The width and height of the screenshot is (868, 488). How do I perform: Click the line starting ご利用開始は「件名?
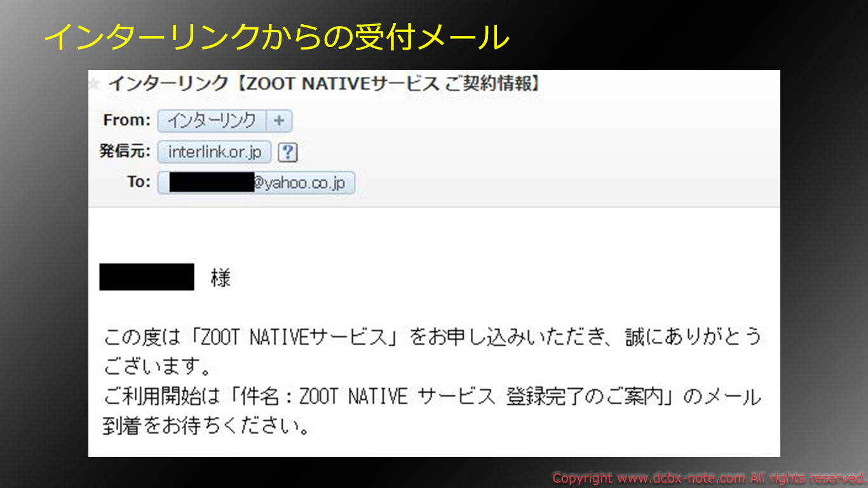(432, 397)
